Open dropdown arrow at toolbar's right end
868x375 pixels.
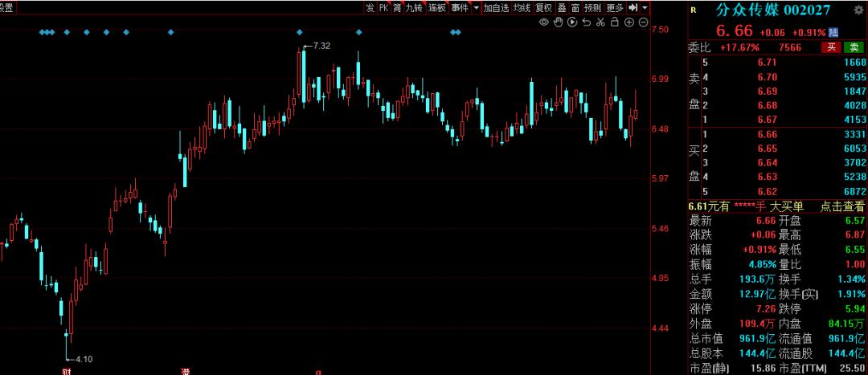coord(645,8)
